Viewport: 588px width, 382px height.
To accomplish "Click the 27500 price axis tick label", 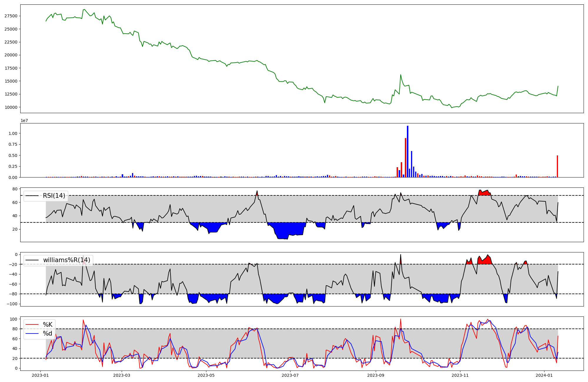I will [11, 16].
